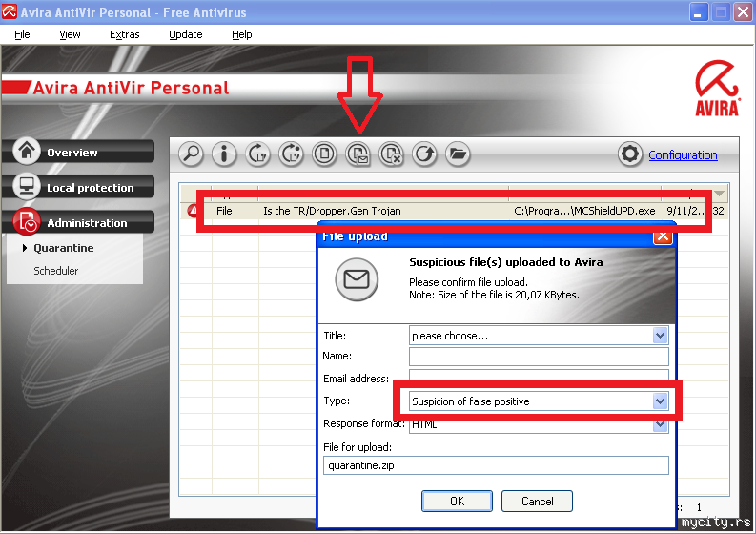
Task: Expand the Title dropdown 'please choose...'
Action: point(660,336)
